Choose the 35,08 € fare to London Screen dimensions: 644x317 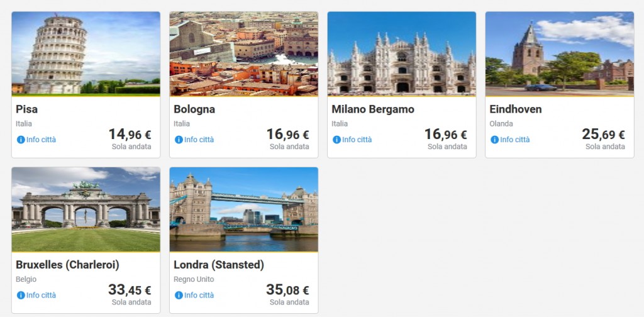point(287,290)
